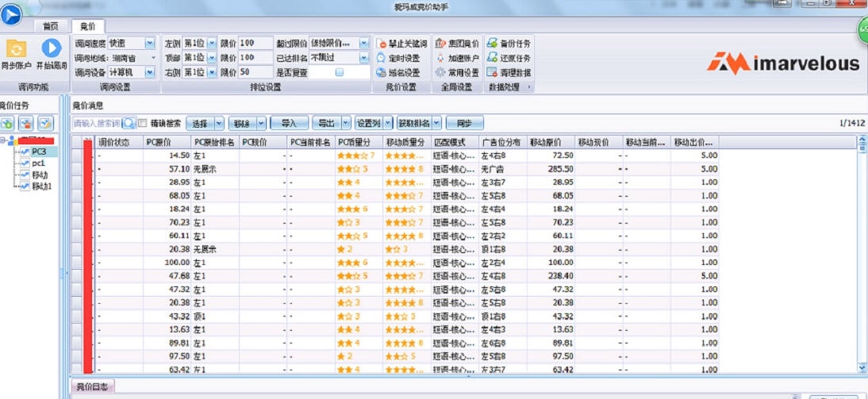Toggle checkbox of 移动 task in tree
This screenshot has width=868, height=399.
click(x=25, y=175)
